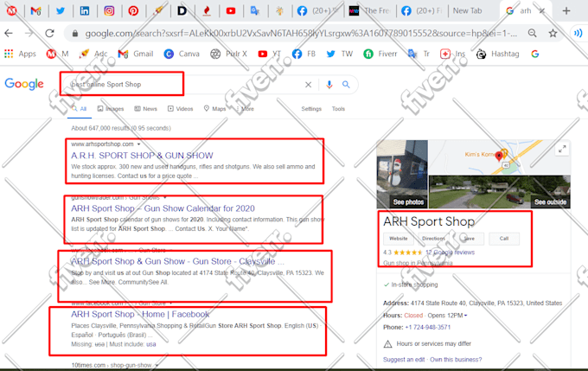View site security lock icon
The height and width of the screenshot is (371, 588).
point(75,34)
